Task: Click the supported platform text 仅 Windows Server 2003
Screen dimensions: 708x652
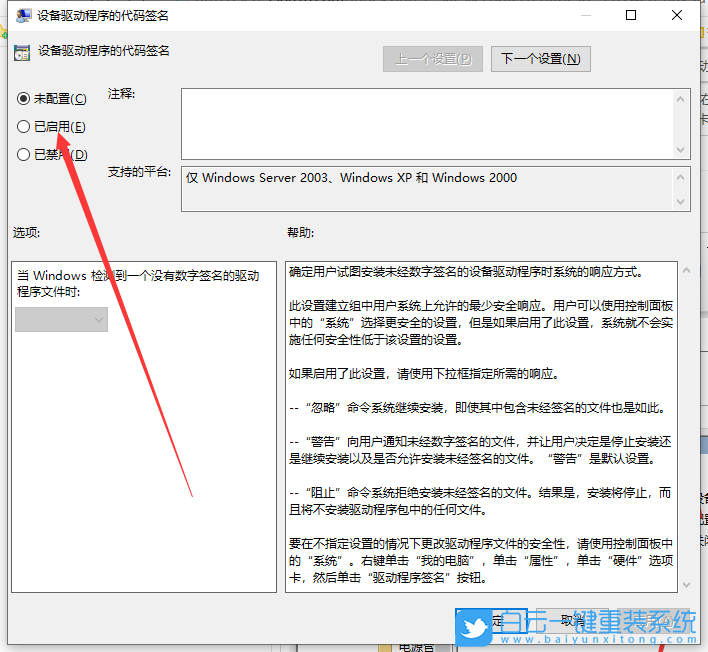Action: tap(351, 178)
